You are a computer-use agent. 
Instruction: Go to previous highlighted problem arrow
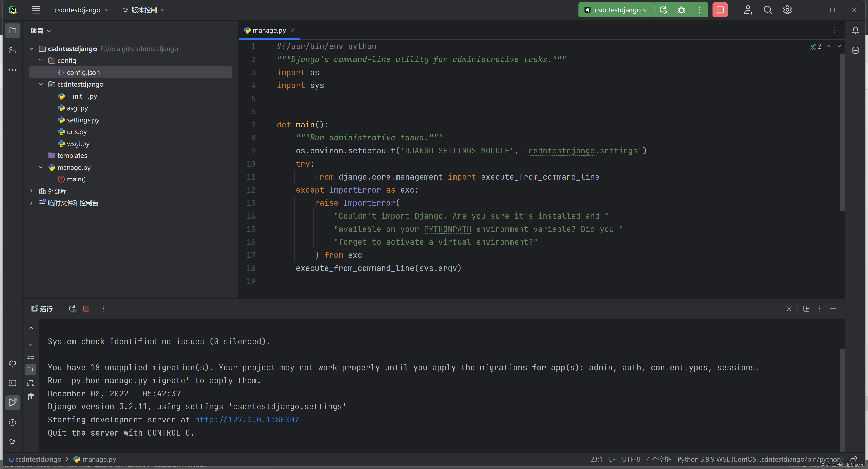pos(828,46)
